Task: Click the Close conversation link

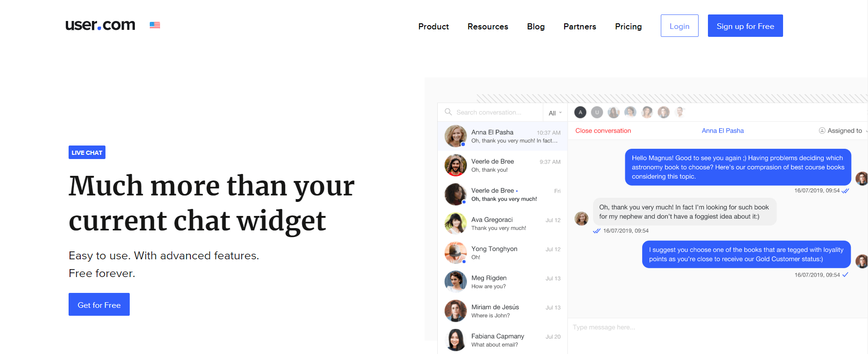Action: coord(603,131)
